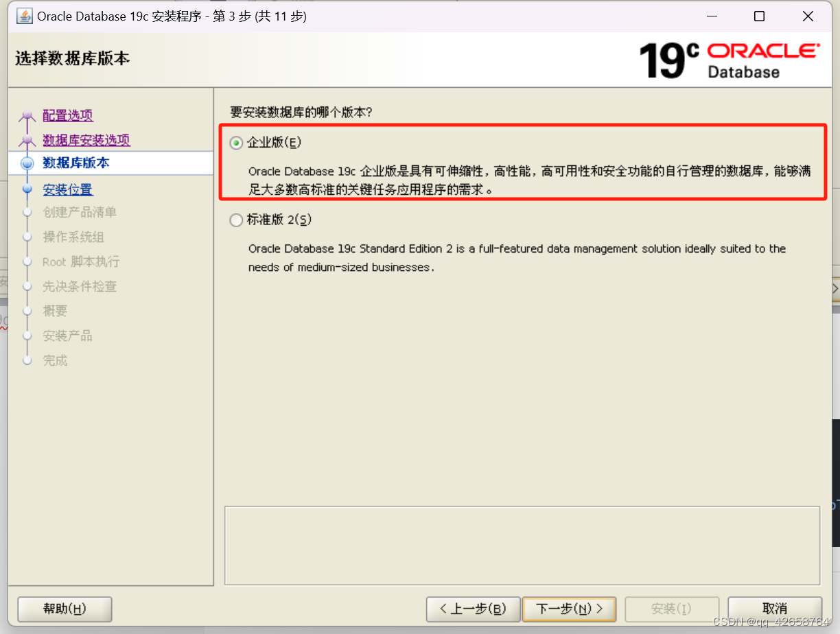
Task: Click the Oracle 19c Database logo
Action: pyautogui.click(x=730, y=60)
